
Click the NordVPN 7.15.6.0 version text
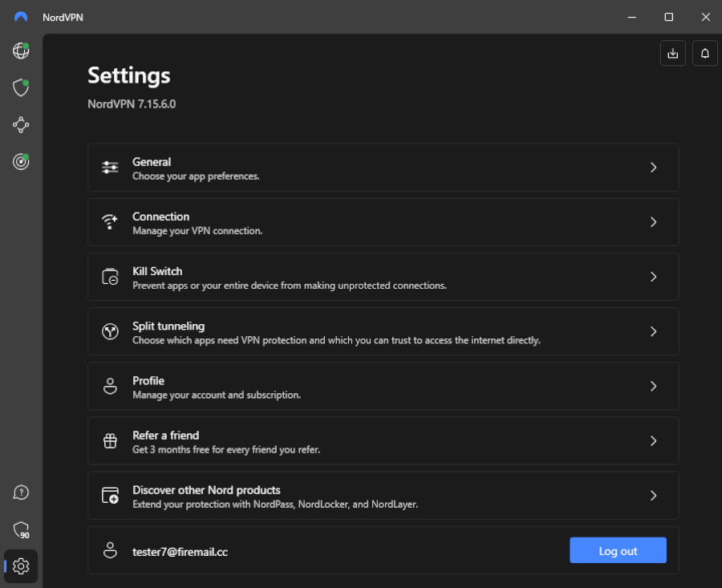pyautogui.click(x=132, y=104)
